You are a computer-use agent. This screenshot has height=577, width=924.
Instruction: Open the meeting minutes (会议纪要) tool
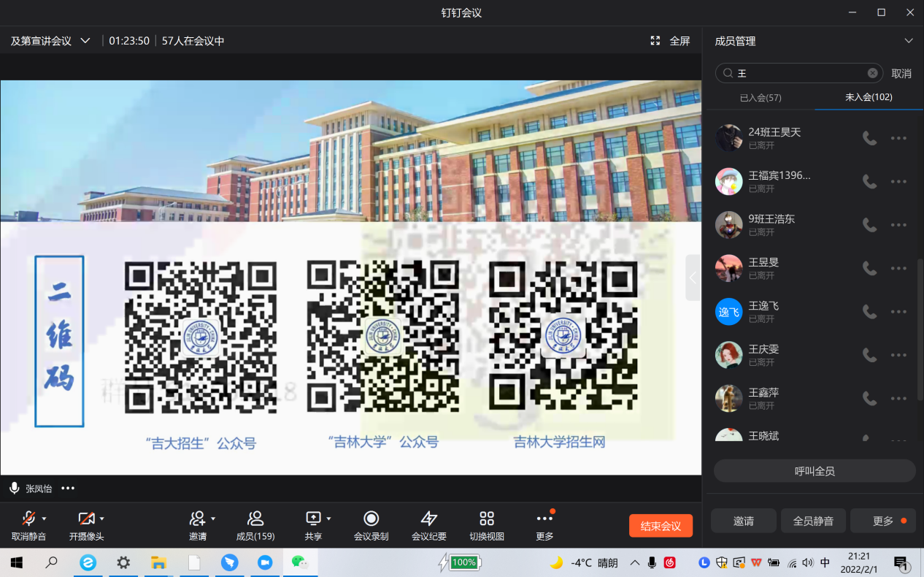tap(428, 519)
